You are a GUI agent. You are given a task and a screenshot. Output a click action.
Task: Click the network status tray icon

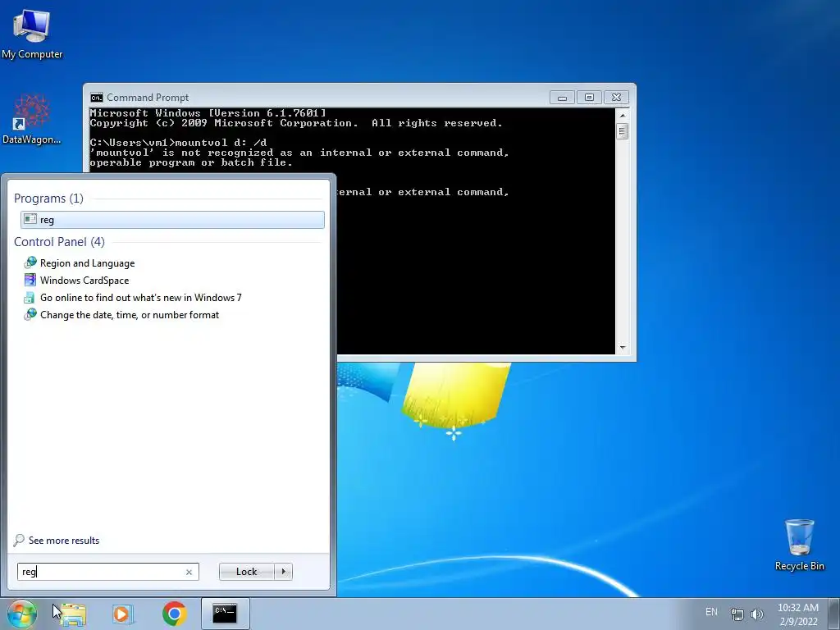coord(737,614)
